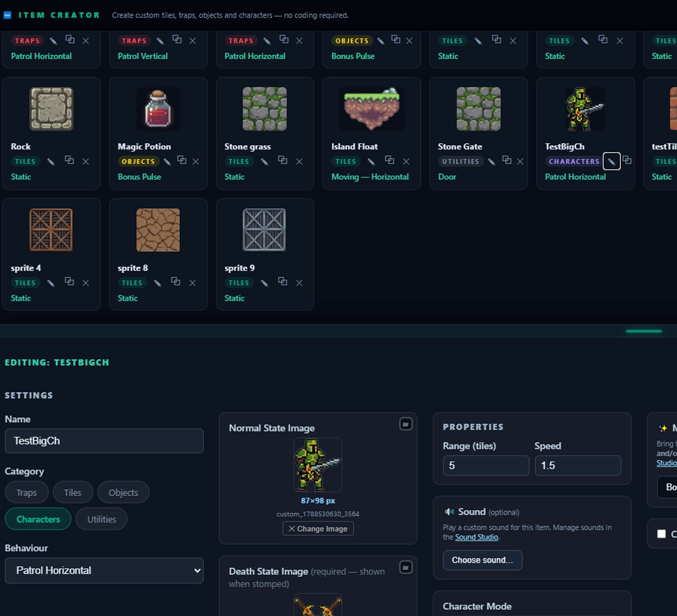Click the sprite 9 thumbnail
This screenshot has height=616, width=677.
(x=264, y=230)
